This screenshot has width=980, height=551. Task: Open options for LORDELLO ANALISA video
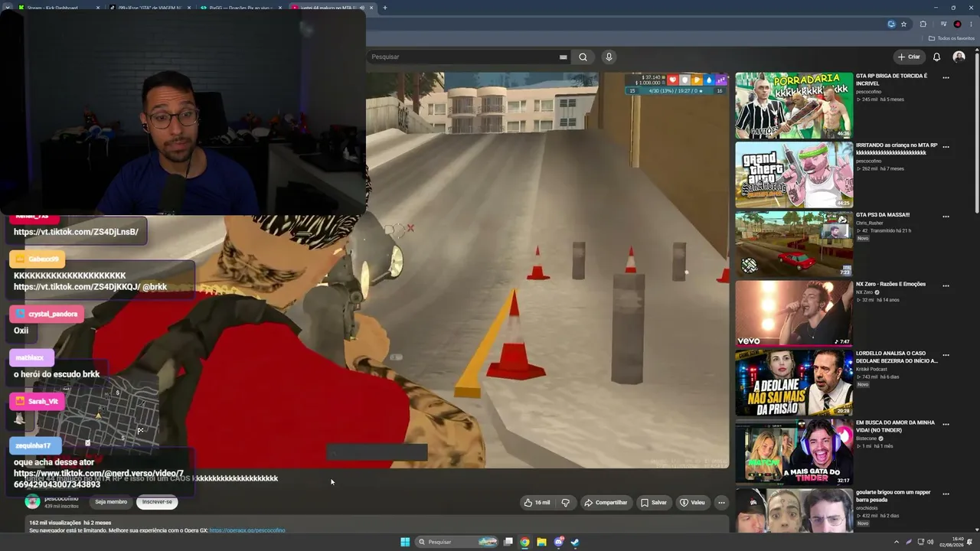(946, 354)
